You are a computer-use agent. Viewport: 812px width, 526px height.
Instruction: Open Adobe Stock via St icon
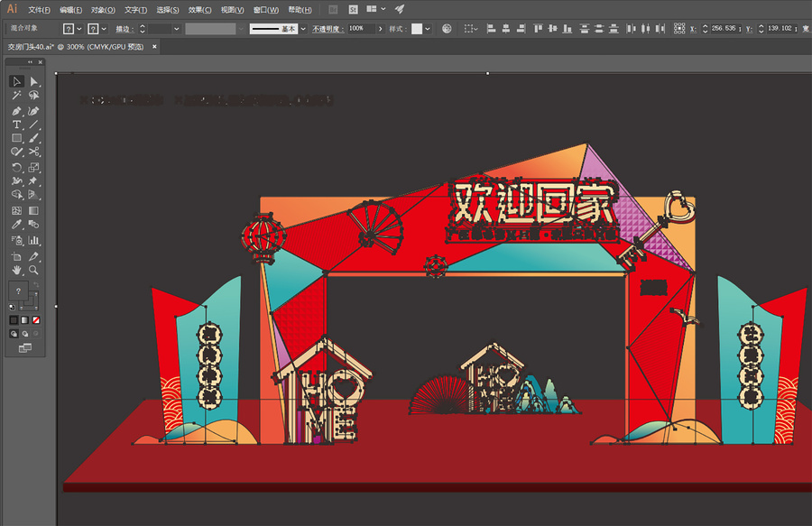tap(353, 9)
